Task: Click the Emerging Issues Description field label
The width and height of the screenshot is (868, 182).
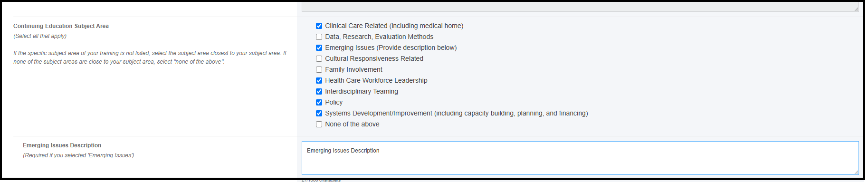Action: 62,145
